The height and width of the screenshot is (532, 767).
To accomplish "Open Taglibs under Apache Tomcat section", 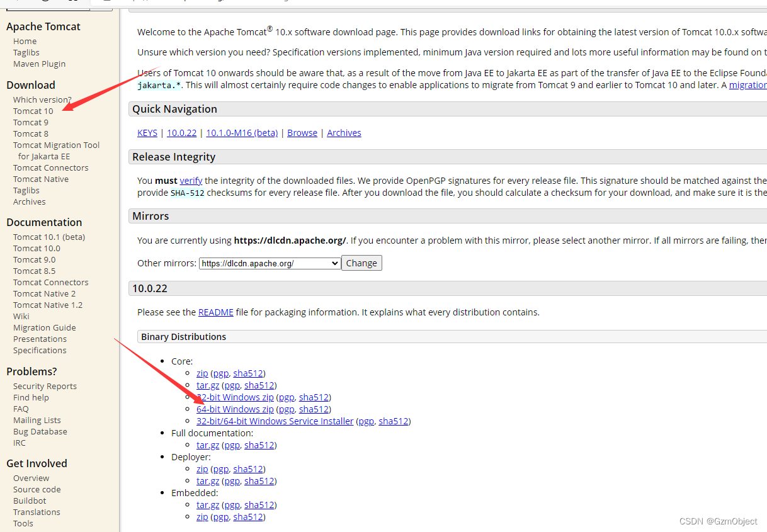I will 26,52.
